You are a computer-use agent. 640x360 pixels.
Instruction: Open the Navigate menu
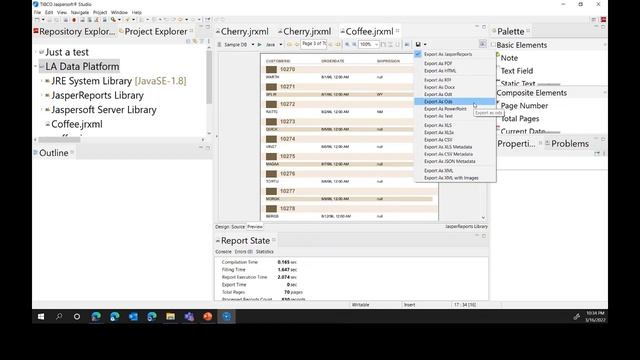tap(80, 12)
